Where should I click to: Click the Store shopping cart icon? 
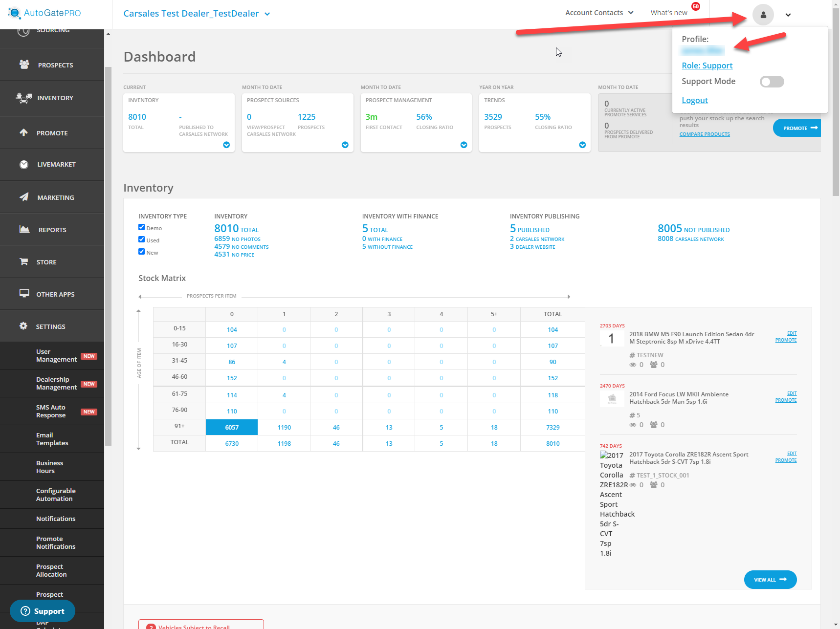click(x=23, y=262)
